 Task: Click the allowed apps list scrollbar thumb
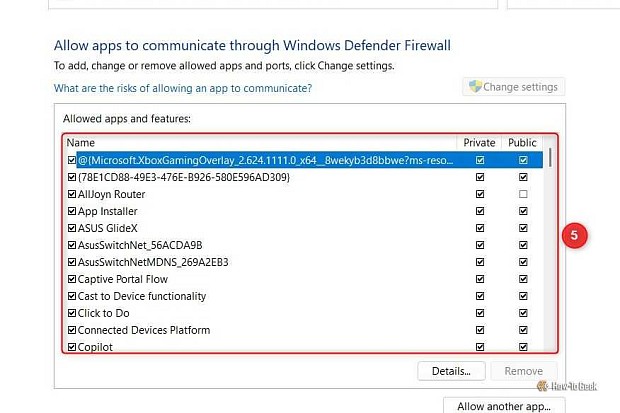tap(550, 158)
